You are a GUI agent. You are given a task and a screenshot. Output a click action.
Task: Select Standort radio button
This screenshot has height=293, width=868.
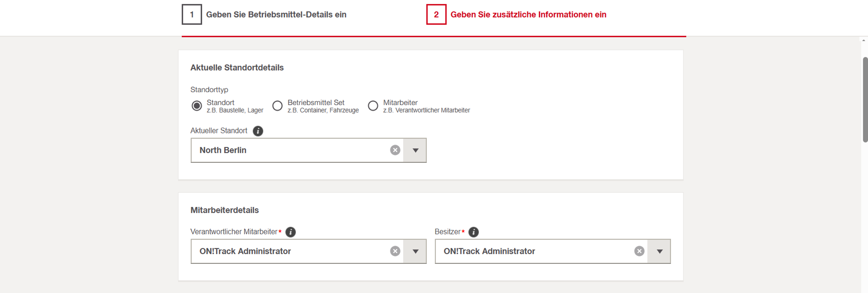197,106
